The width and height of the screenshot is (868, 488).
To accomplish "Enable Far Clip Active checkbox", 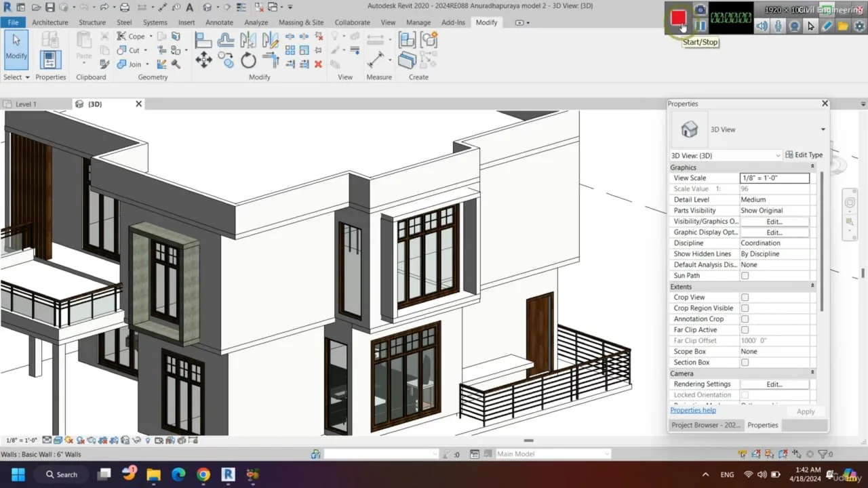I will coord(745,330).
